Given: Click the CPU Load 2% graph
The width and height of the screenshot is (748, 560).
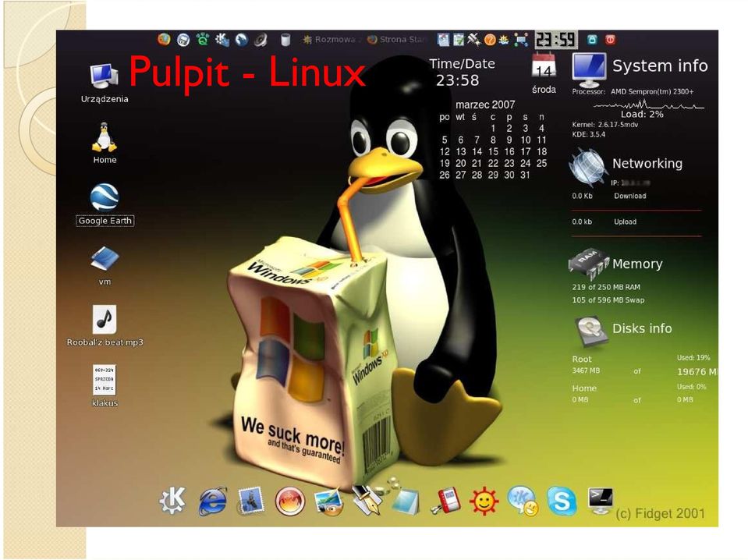Looking at the screenshot, I should (648, 105).
